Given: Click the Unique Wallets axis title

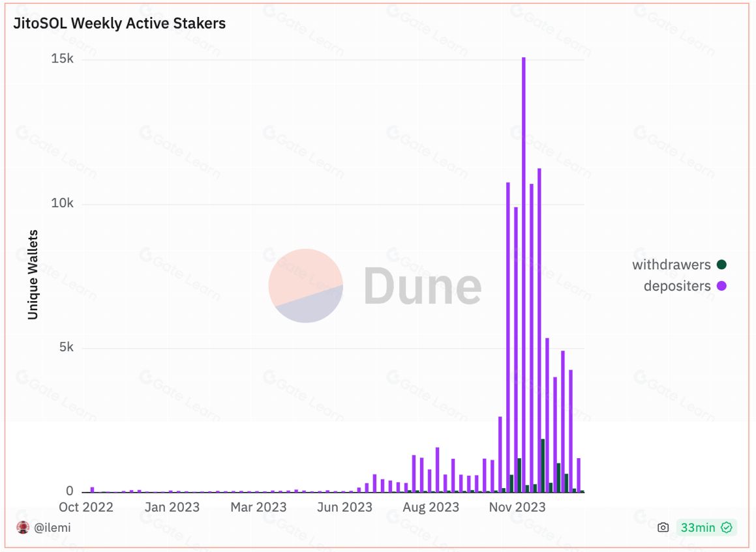Looking at the screenshot, I should [33, 274].
